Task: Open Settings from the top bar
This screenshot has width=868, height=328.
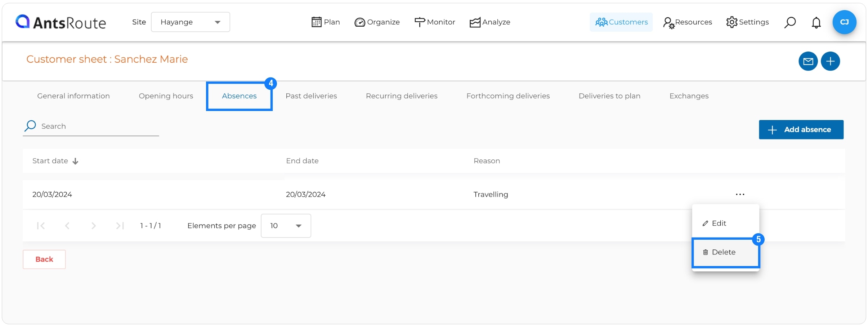Action: pos(747,22)
